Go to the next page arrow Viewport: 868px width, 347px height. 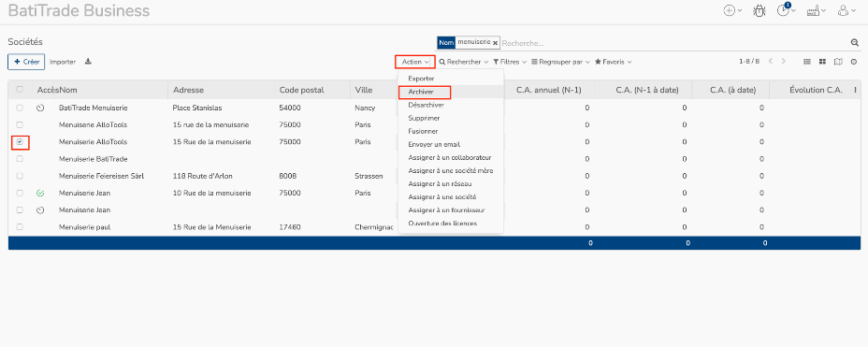[783, 62]
